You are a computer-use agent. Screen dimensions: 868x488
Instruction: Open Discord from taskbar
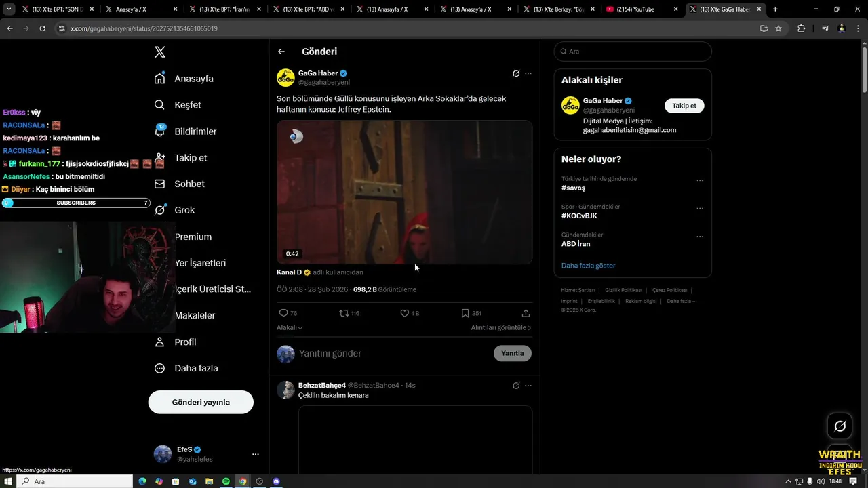tap(276, 481)
